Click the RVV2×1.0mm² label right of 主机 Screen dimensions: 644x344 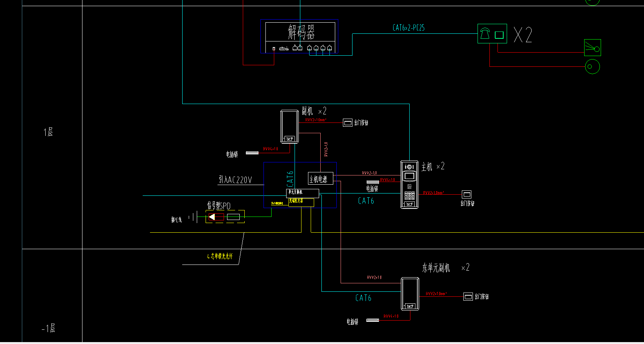(433, 193)
